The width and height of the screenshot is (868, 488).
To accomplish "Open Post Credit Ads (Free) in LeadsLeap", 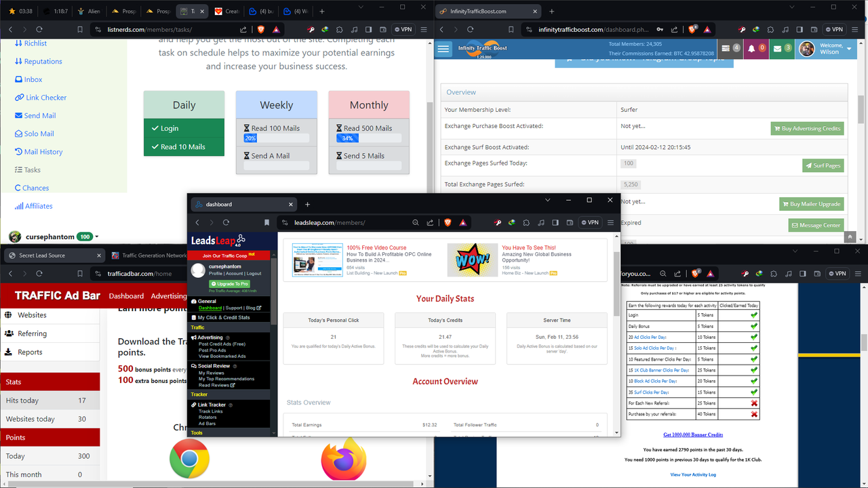I will pyautogui.click(x=222, y=344).
